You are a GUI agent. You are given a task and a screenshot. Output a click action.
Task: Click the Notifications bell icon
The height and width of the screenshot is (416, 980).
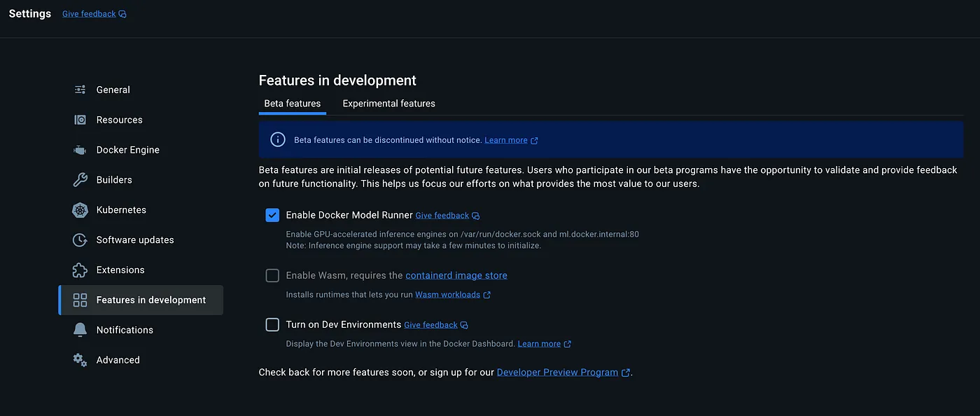pyautogui.click(x=80, y=330)
